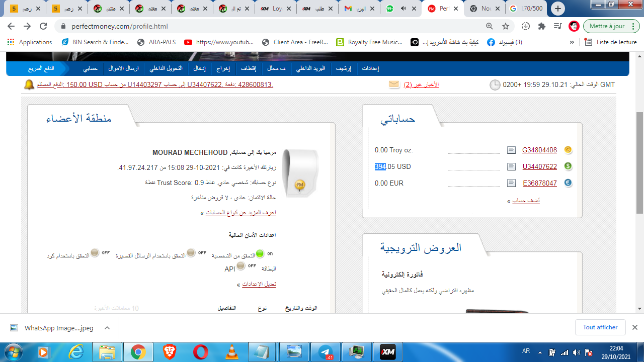Toggle SMS verification OFF indicator
The width and height of the screenshot is (644, 362).
pyautogui.click(x=191, y=252)
